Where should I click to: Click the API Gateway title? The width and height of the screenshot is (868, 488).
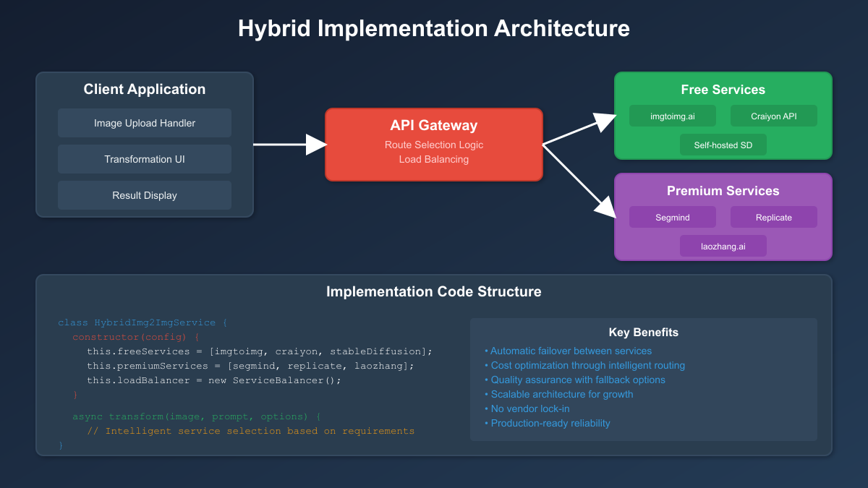434,126
